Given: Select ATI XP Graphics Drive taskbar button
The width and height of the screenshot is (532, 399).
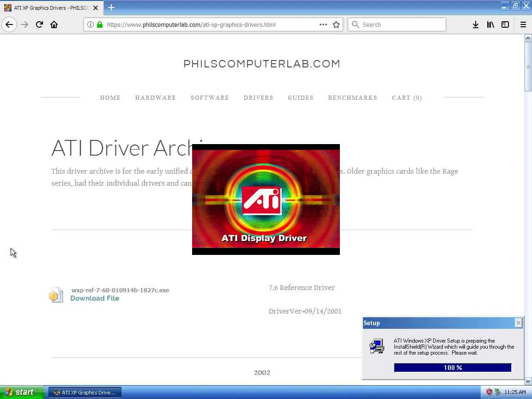Looking at the screenshot, I should pyautogui.click(x=85, y=393).
